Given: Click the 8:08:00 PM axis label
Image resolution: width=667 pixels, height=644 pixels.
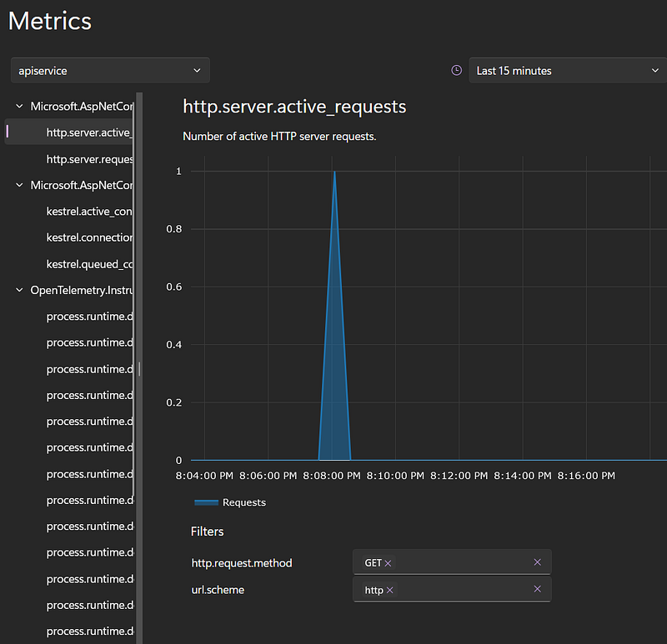Looking at the screenshot, I should 331,476.
